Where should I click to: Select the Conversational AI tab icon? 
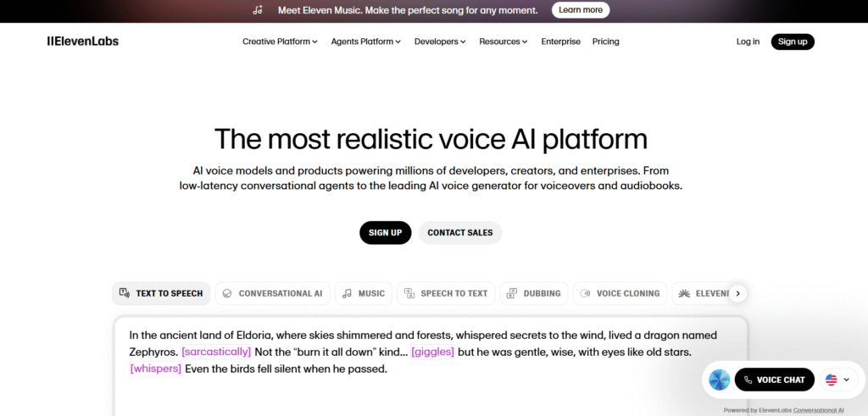(227, 293)
